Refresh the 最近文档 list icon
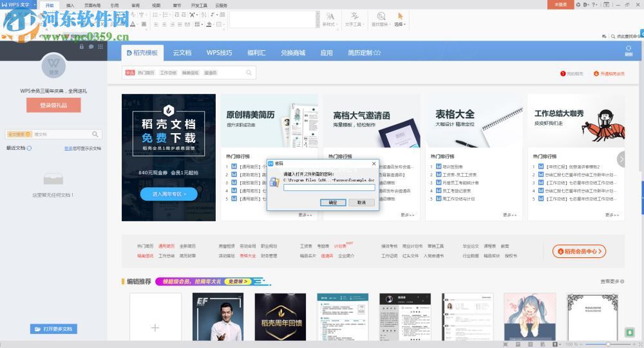 [x=29, y=148]
